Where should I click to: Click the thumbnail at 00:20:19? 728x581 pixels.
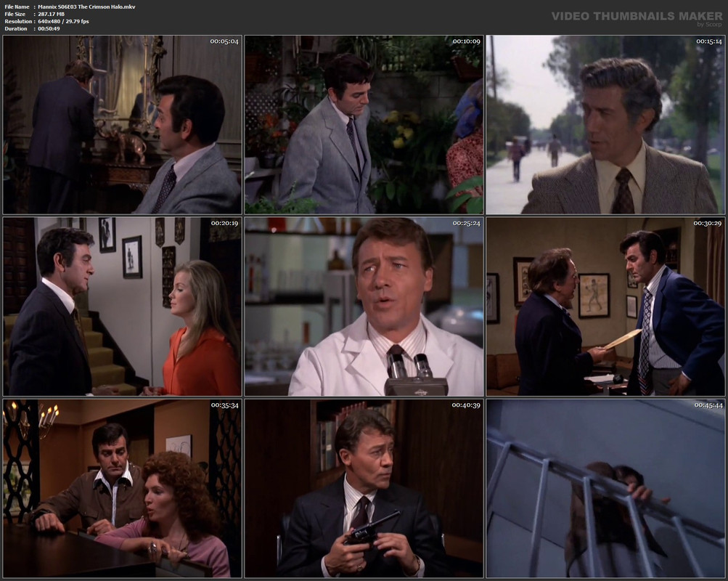pos(123,306)
